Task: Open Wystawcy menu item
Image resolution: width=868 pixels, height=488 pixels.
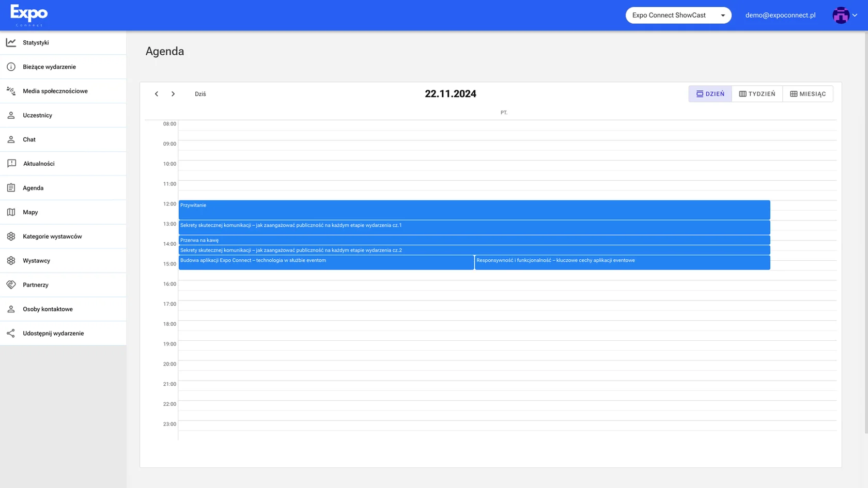Action: (63, 261)
